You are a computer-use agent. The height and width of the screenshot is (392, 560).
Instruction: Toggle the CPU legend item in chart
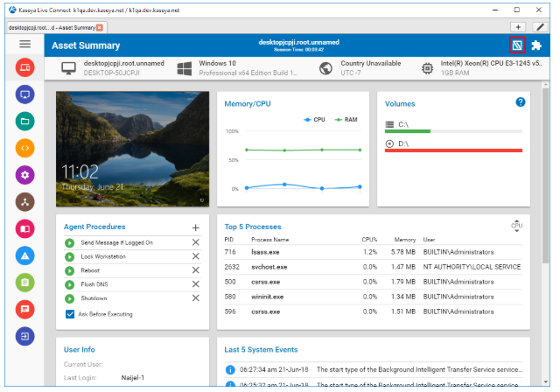313,119
